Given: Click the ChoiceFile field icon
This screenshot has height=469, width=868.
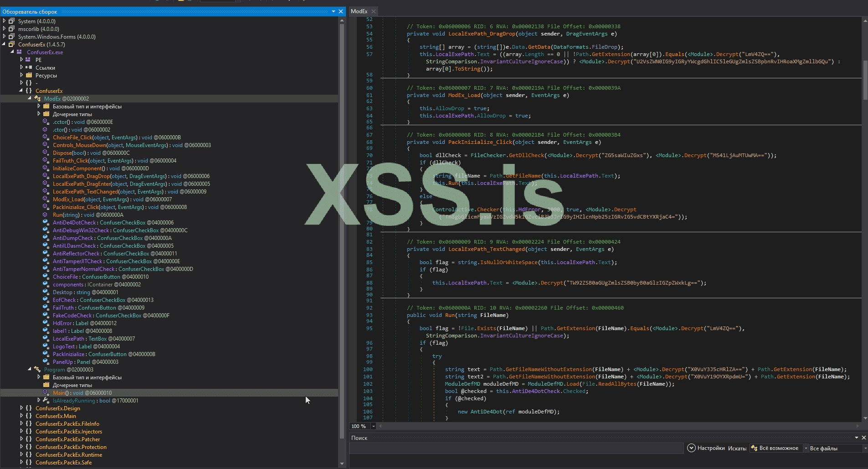Looking at the screenshot, I should pyautogui.click(x=46, y=276).
